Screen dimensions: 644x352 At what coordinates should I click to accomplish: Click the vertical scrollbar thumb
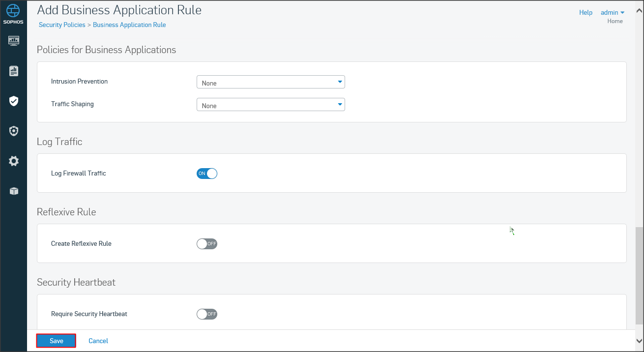click(x=639, y=275)
